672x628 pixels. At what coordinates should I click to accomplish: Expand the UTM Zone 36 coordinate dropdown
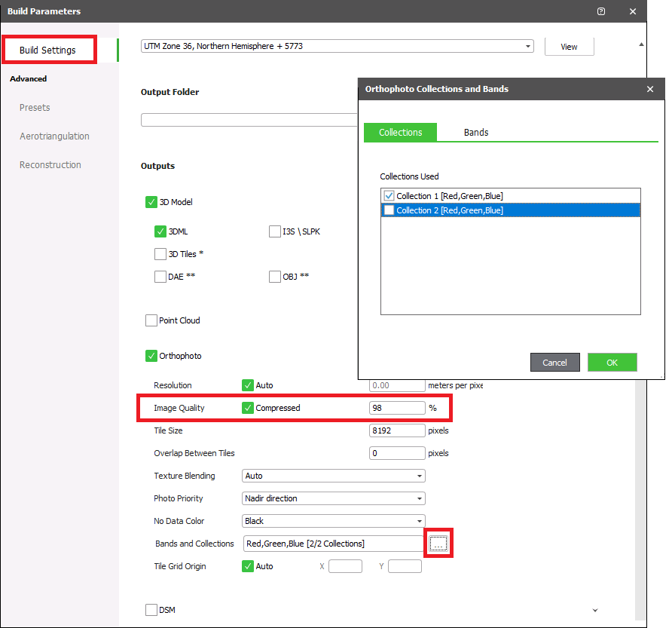pos(527,46)
